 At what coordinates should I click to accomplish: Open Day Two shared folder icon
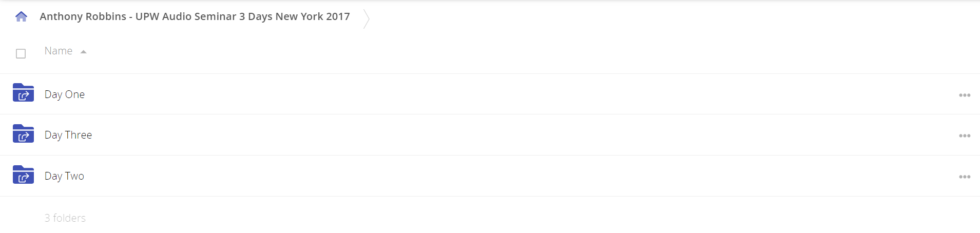coord(23,174)
